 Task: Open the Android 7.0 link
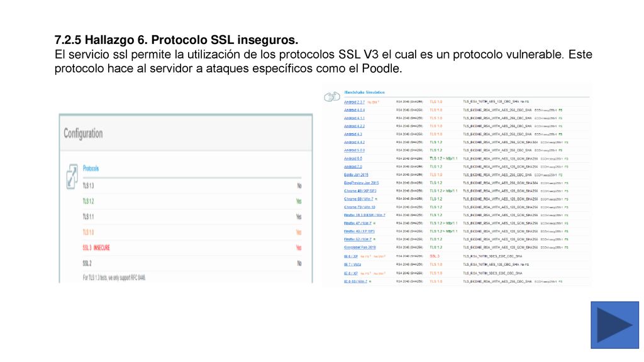tap(353, 167)
